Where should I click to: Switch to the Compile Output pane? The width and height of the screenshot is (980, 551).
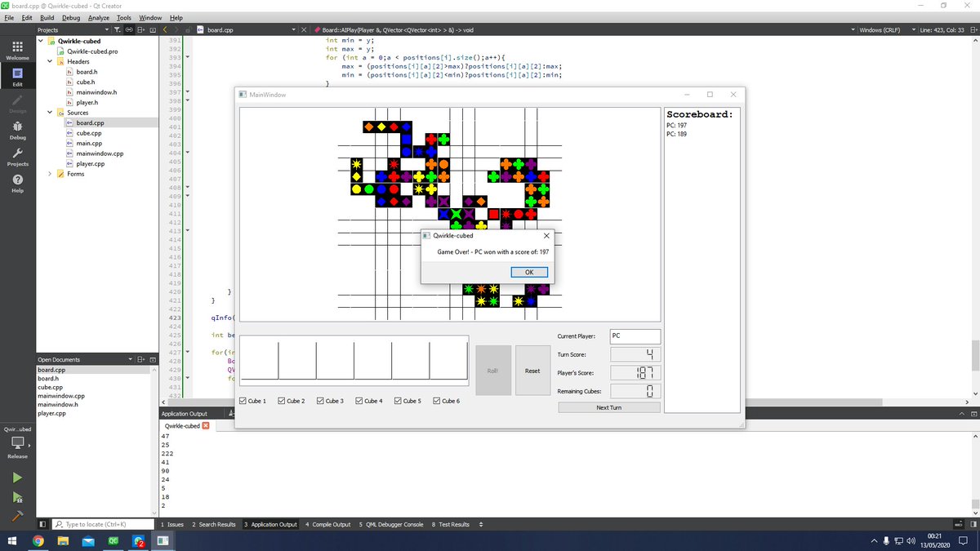click(x=327, y=524)
